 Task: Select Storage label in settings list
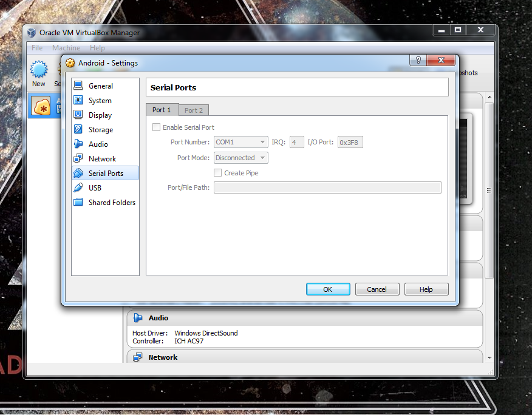[101, 129]
